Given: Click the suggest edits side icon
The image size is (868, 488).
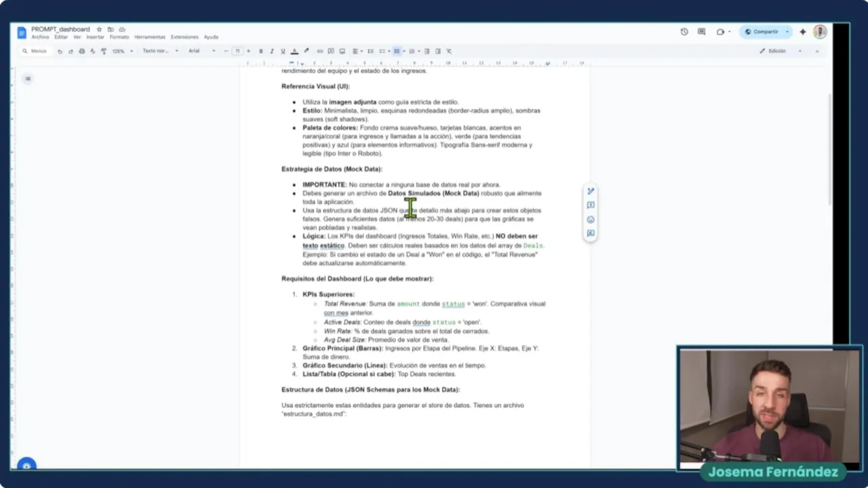Looking at the screenshot, I should pyautogui.click(x=591, y=191).
